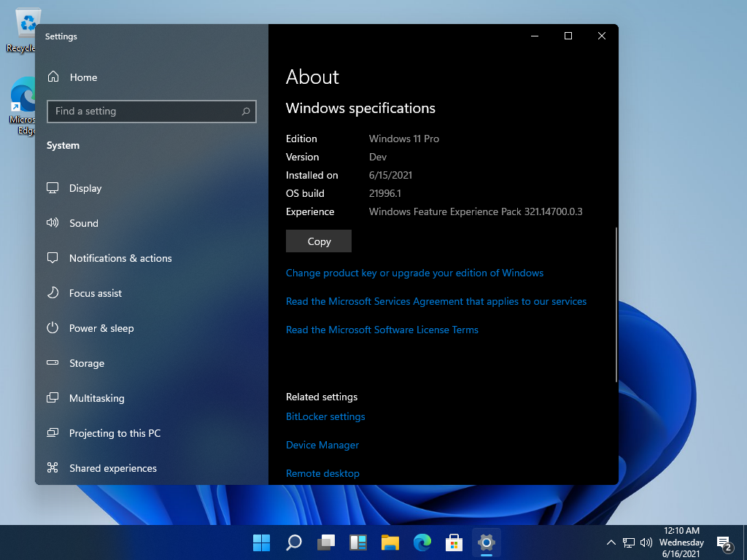747x560 pixels.
Task: Launch File Explorer from taskbar
Action: click(390, 542)
